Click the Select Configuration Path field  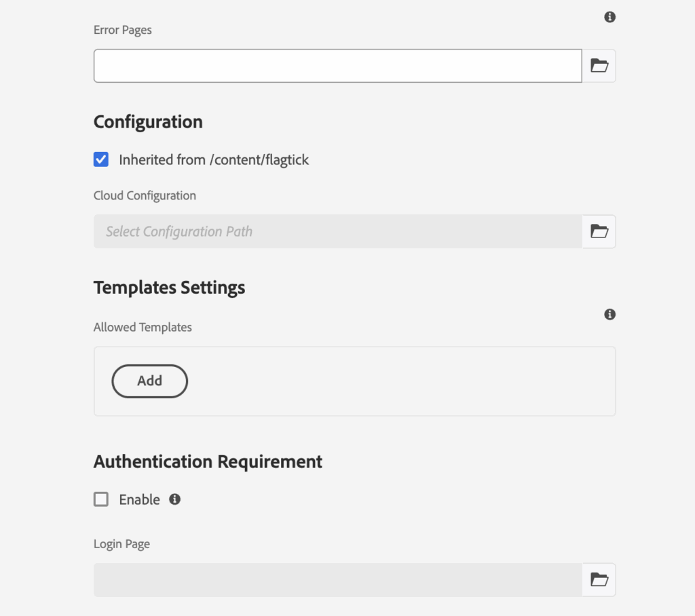[x=337, y=231]
